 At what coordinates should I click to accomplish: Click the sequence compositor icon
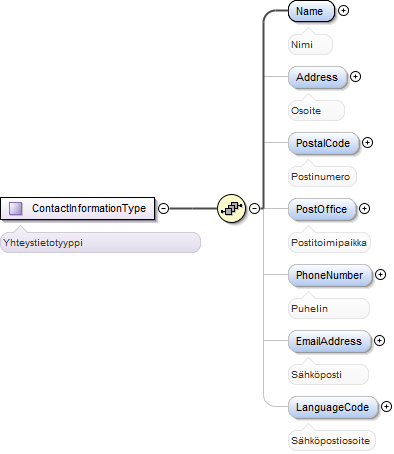(x=231, y=208)
